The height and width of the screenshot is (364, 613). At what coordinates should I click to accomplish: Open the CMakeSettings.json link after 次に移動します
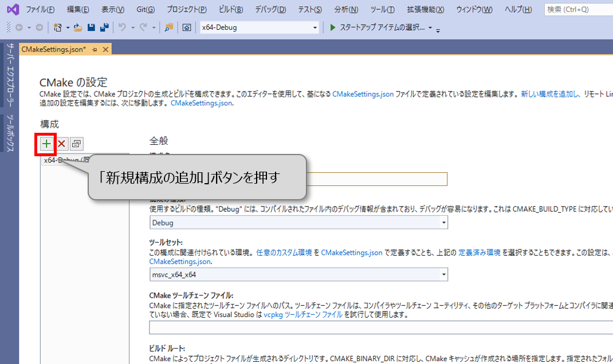pyautogui.click(x=201, y=103)
